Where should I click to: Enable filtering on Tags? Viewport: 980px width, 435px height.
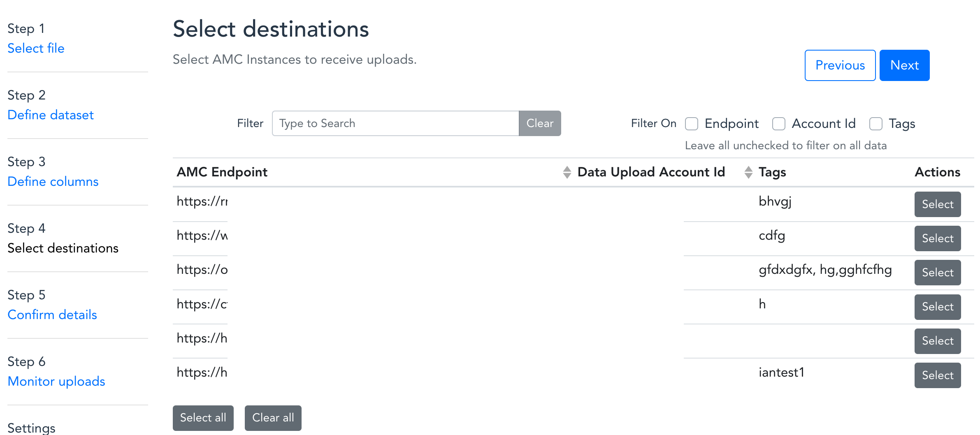pos(876,123)
